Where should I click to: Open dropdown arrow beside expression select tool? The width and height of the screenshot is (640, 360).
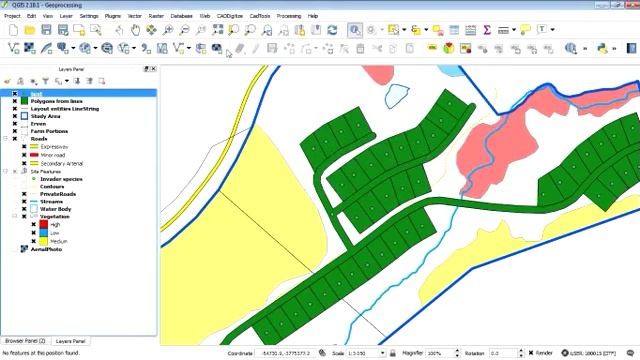tap(426, 30)
